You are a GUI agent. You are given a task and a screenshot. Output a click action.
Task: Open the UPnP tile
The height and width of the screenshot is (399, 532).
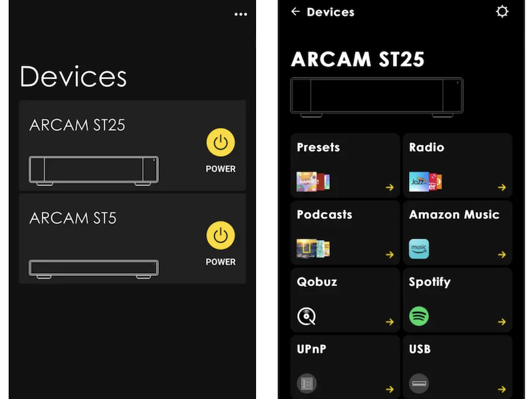point(345,367)
